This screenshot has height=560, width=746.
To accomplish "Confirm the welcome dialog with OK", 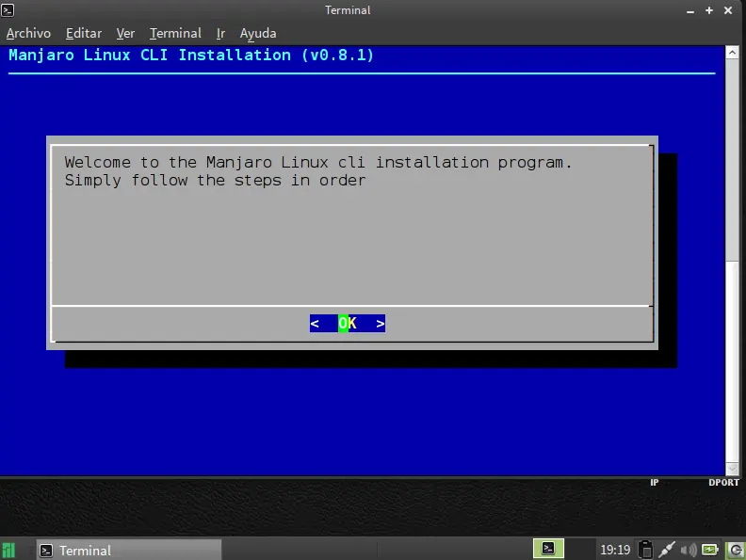I will [348, 324].
